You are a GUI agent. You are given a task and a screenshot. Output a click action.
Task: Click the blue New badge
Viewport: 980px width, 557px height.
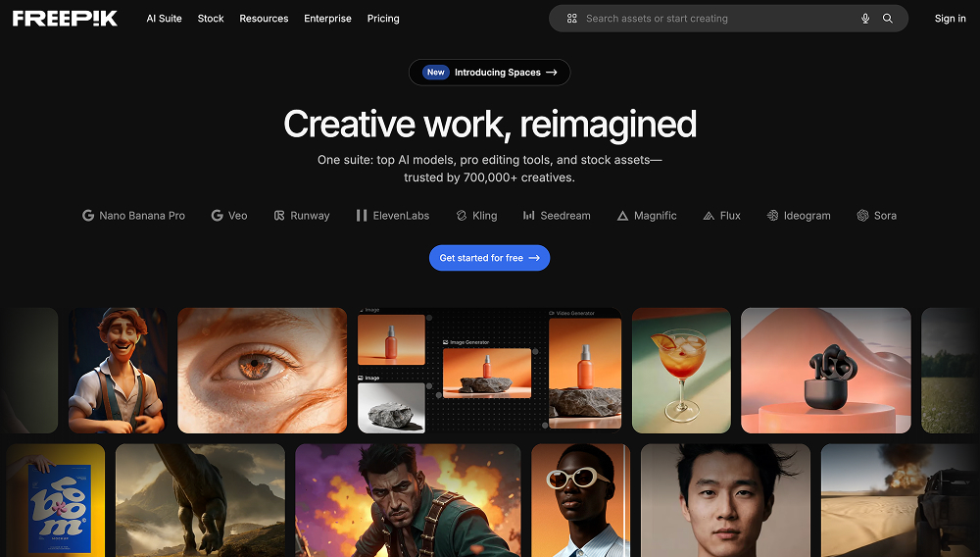[x=436, y=73]
